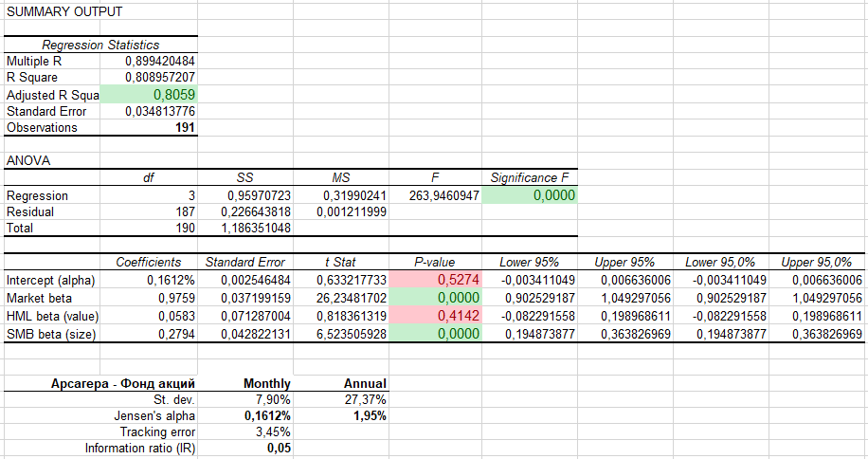Screen dimensions: 868x459
Task: Select the Total df value 190
Action: point(185,228)
